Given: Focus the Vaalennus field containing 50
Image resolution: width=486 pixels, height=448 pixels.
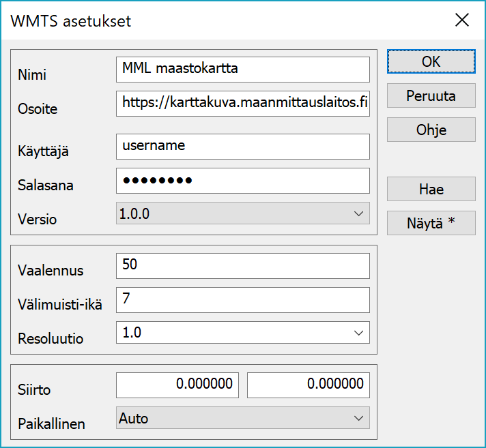Looking at the screenshot, I should click(242, 265).
